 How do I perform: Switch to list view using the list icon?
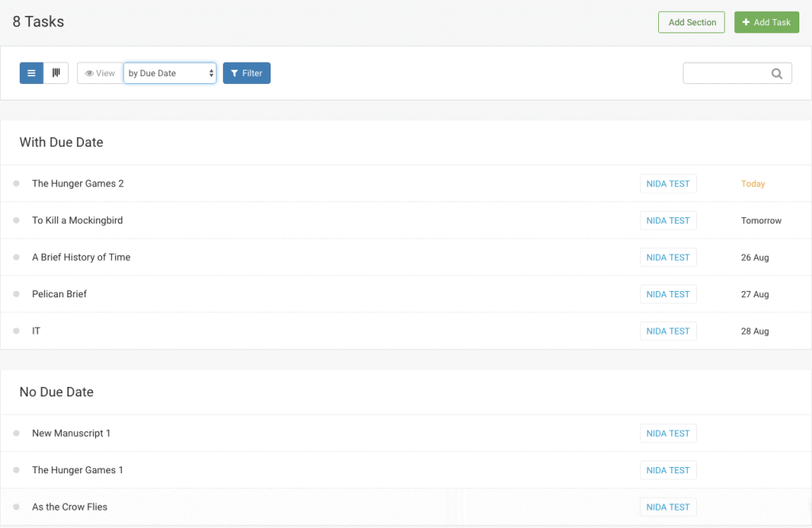coord(31,72)
